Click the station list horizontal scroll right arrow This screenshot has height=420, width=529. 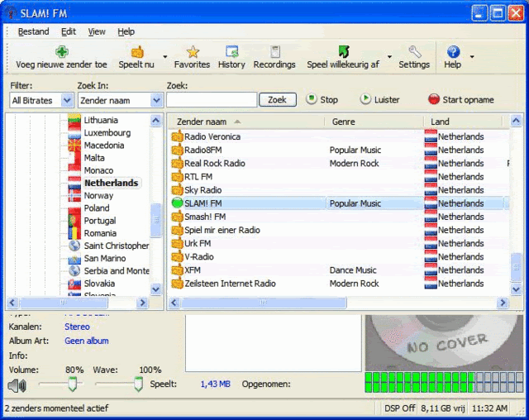(x=503, y=303)
